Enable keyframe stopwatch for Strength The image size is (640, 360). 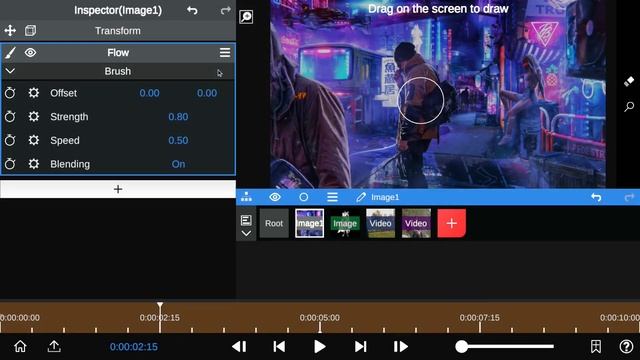tap(10, 117)
